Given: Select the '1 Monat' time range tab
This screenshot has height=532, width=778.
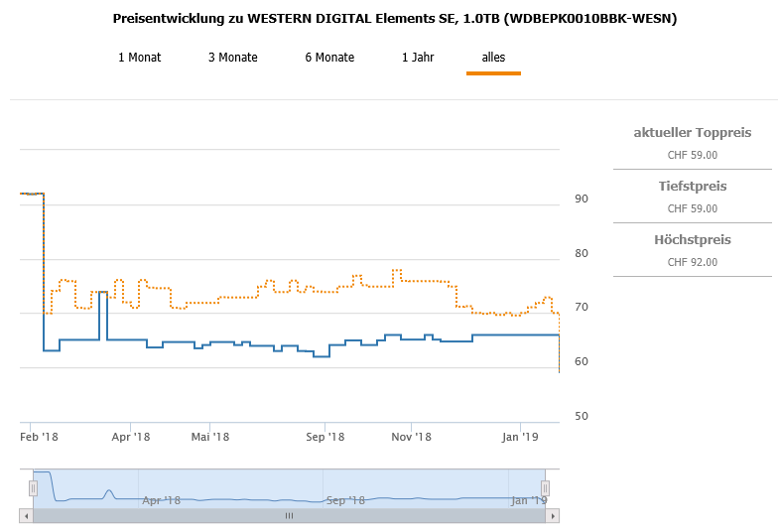Looking at the screenshot, I should (139, 58).
